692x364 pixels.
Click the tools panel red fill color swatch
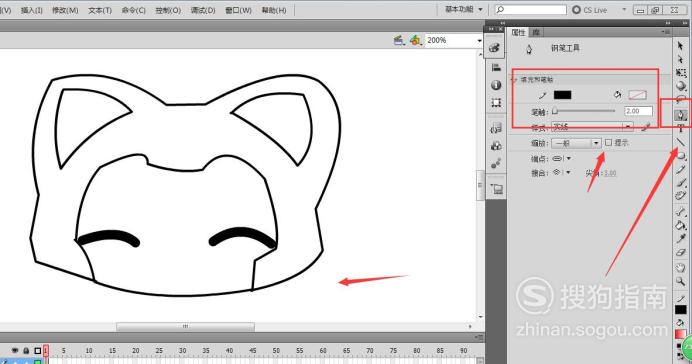[x=680, y=334]
